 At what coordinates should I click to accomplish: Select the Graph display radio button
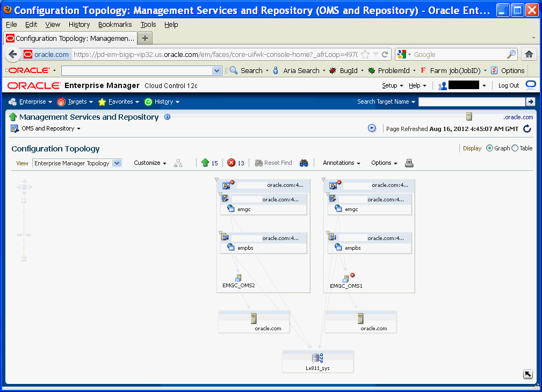[x=489, y=148]
